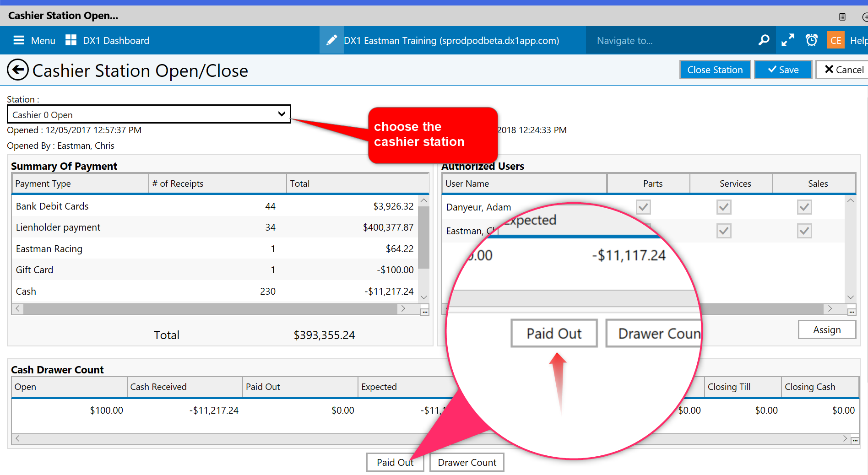The image size is (868, 475).
Task: Select the Bank Debit Cards row
Action: 215,206
